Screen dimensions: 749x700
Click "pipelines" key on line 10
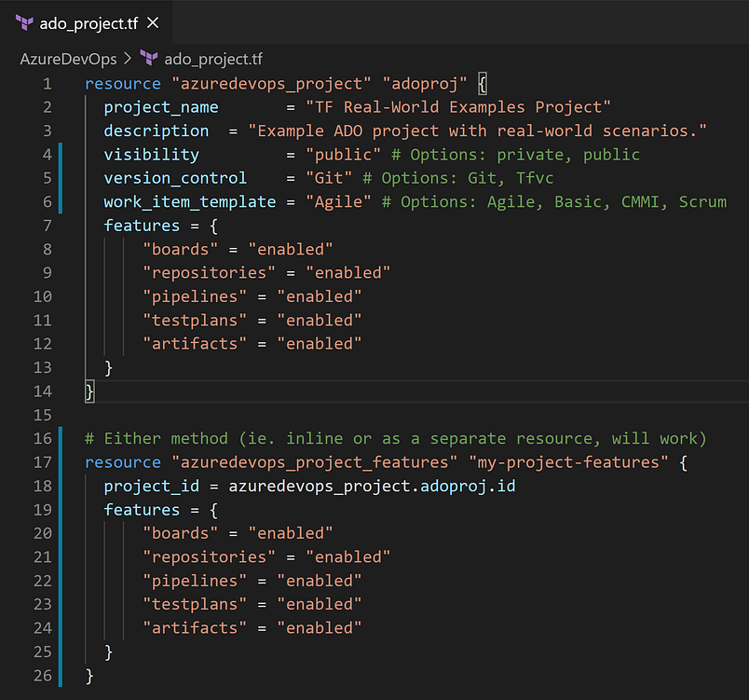tap(195, 296)
